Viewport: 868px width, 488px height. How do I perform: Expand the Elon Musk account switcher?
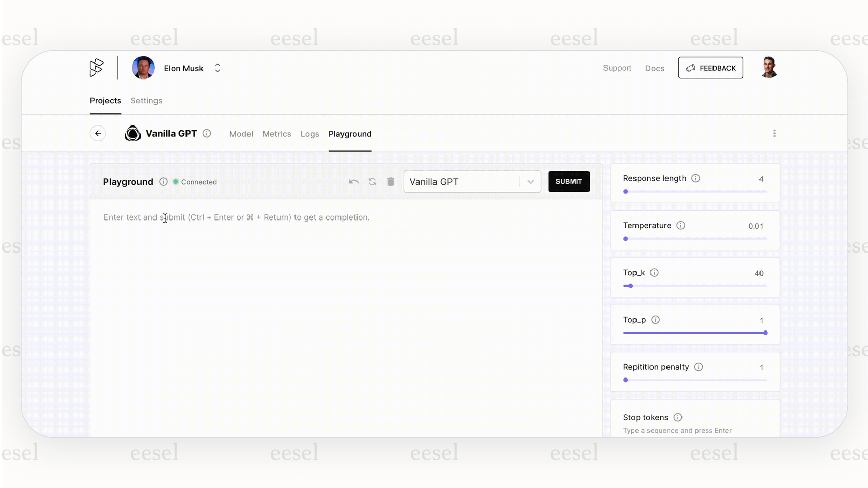tap(218, 68)
